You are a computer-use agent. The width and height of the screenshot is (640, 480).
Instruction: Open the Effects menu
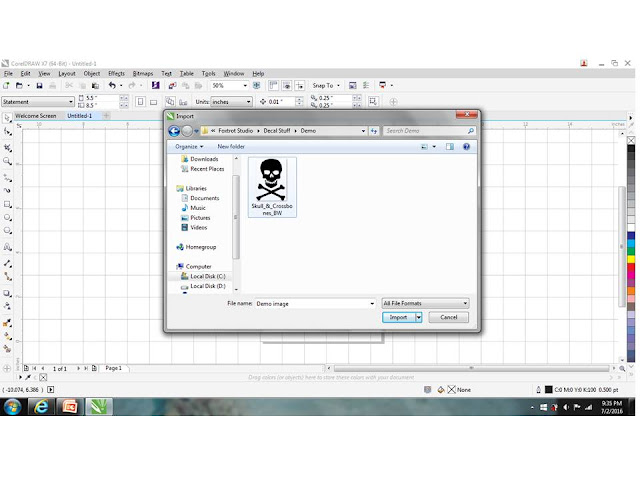tap(116, 73)
